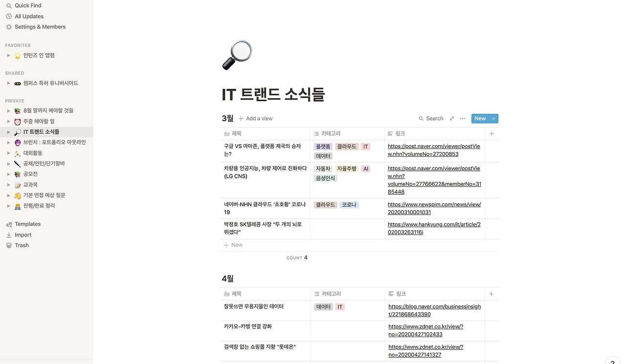Open the Templates gallery
The height and width of the screenshot is (364, 626).
(x=27, y=224)
